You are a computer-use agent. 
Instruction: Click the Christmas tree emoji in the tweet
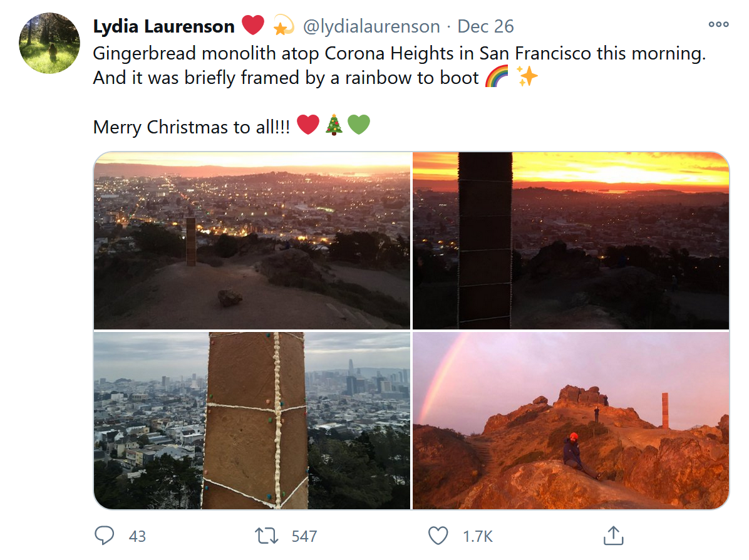click(x=334, y=125)
